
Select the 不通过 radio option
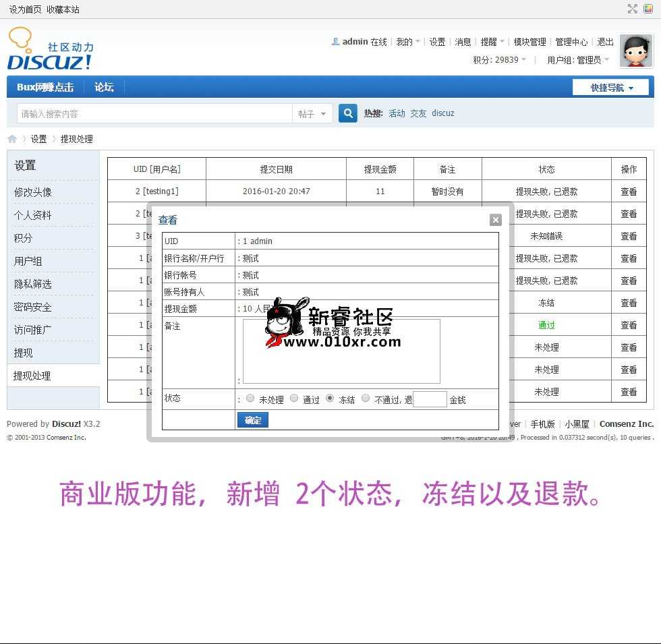pos(366,399)
